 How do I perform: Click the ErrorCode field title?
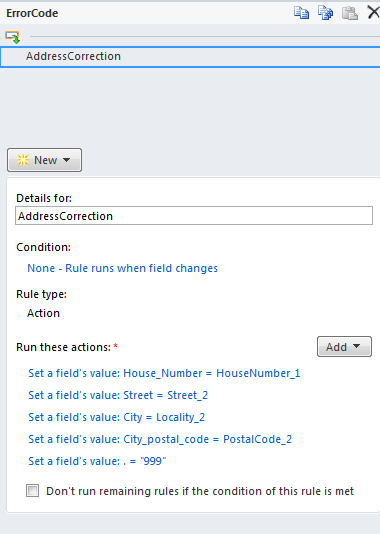tap(32, 13)
